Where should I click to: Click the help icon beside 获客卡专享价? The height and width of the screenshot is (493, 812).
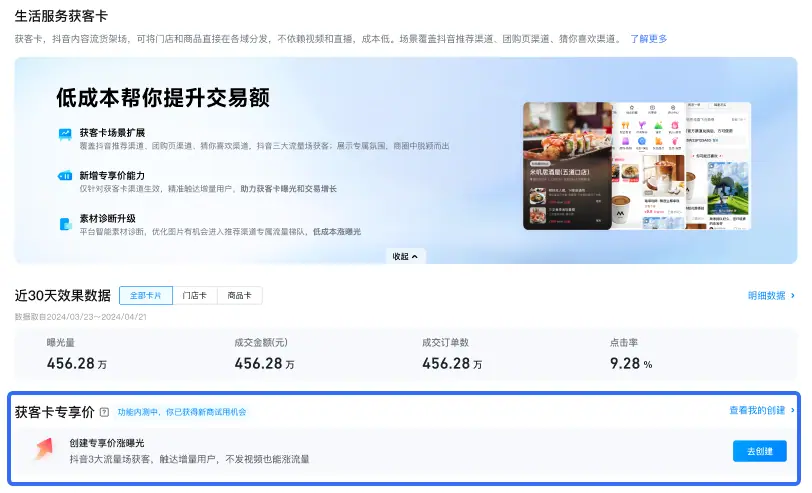[x=104, y=412]
